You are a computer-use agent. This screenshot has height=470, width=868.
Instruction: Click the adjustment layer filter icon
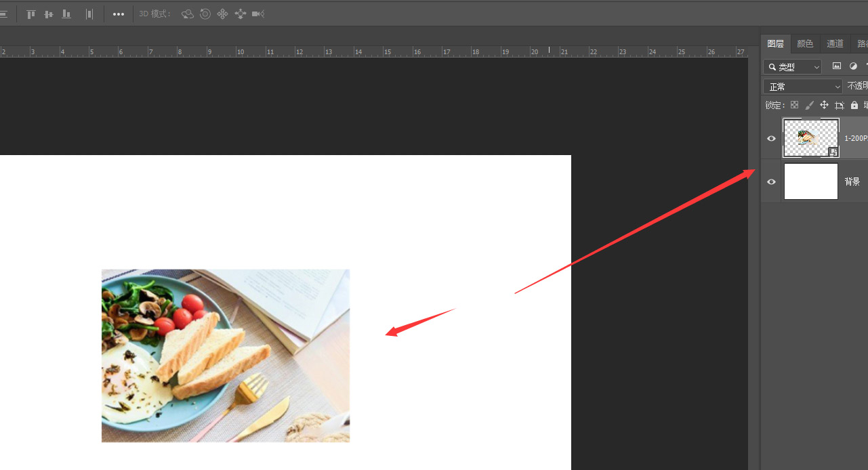[x=853, y=66]
